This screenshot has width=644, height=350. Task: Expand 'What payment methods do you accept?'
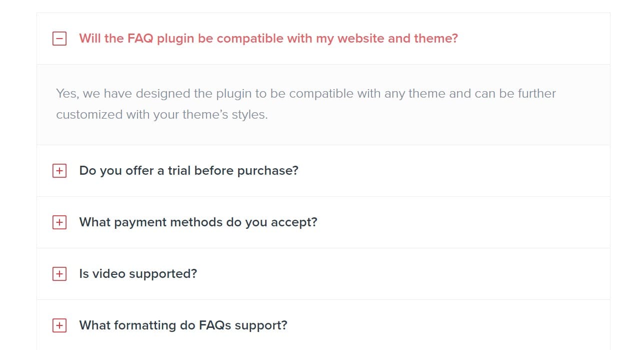(x=197, y=222)
